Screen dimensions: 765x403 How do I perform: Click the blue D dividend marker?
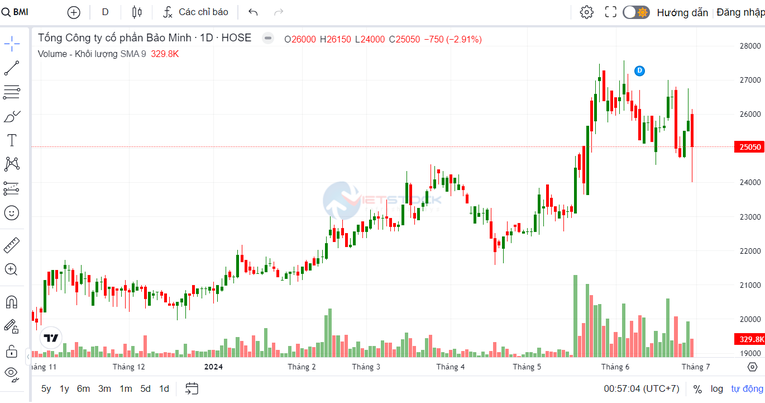pos(639,71)
